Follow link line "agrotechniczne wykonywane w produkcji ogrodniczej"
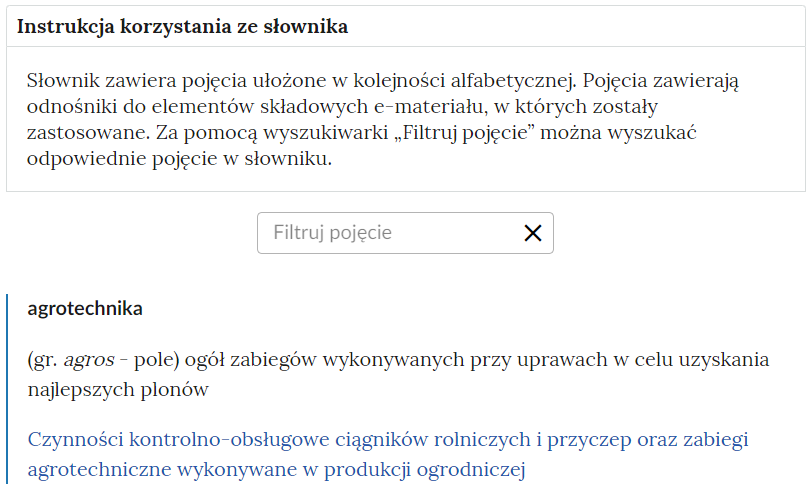The width and height of the screenshot is (812, 496). [x=277, y=470]
